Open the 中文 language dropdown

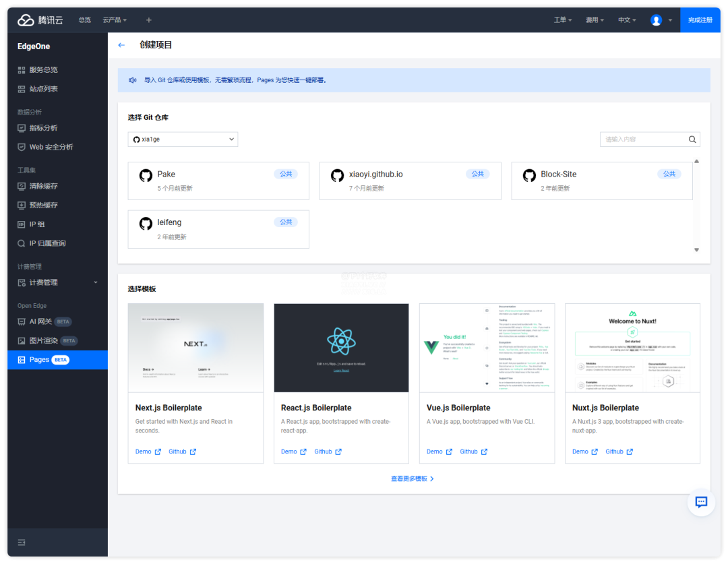point(627,20)
